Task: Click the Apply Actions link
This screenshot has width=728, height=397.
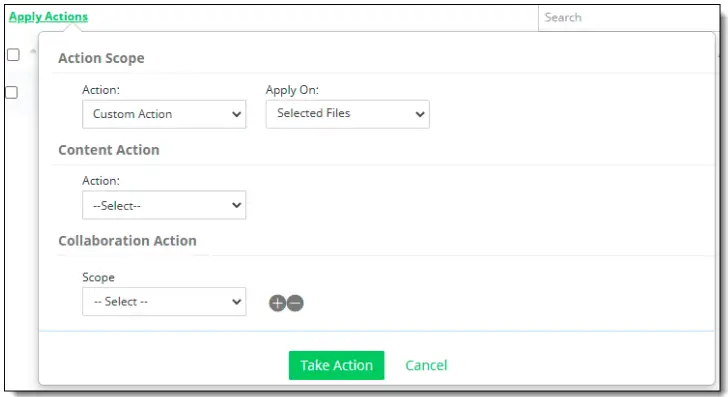Action: (x=48, y=17)
